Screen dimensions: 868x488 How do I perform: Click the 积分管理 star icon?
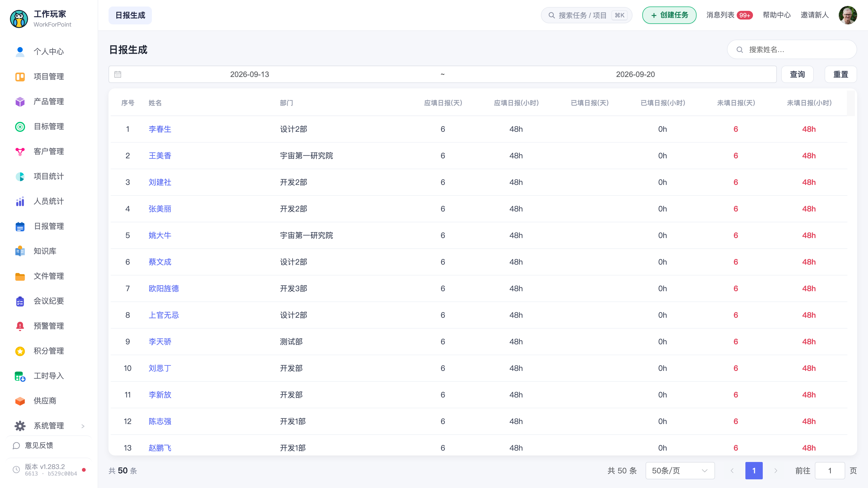[20, 351]
